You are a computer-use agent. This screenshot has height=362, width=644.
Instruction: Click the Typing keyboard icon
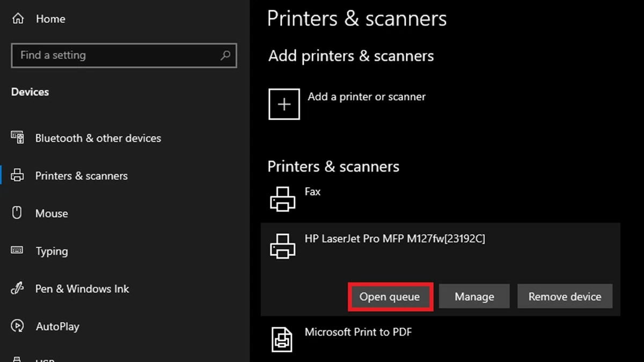(18, 251)
